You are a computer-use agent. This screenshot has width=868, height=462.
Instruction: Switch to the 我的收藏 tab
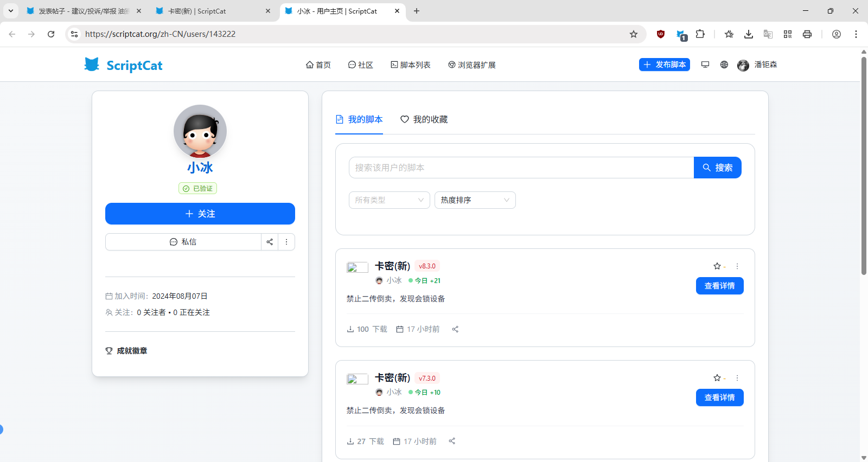424,119
